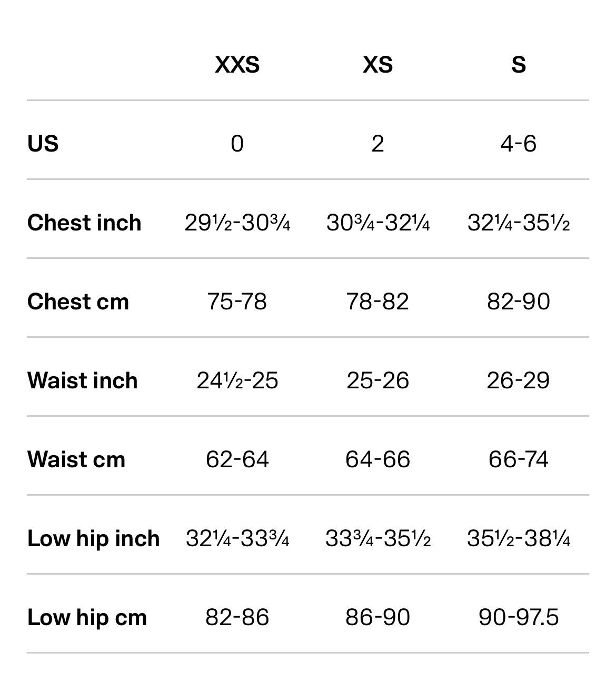
Task: Select the XS column header
Action: (x=377, y=64)
